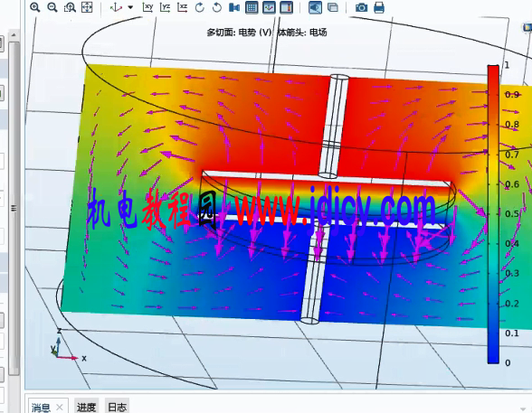Viewport: 532px width, 413px height.
Task: Click the counterclockwise rotate icon
Action: [217, 7]
